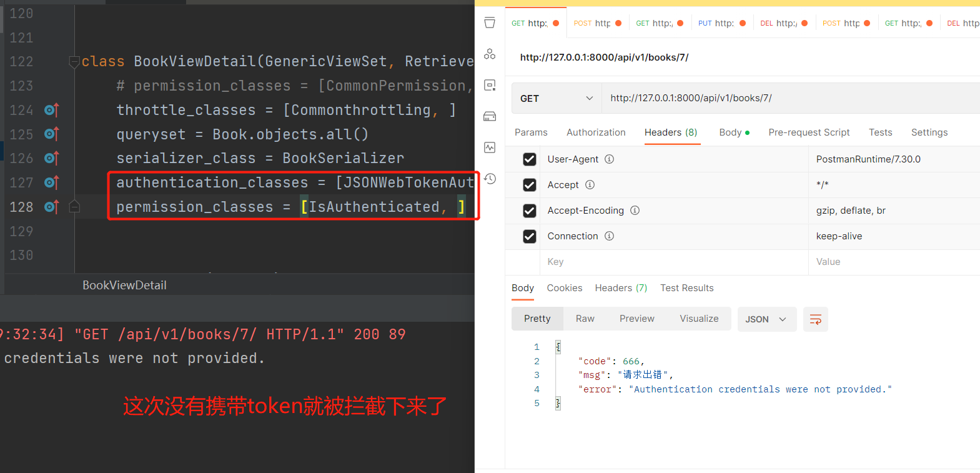Switch to the first POST request tab
This screenshot has width=980, height=473.
(x=598, y=23)
